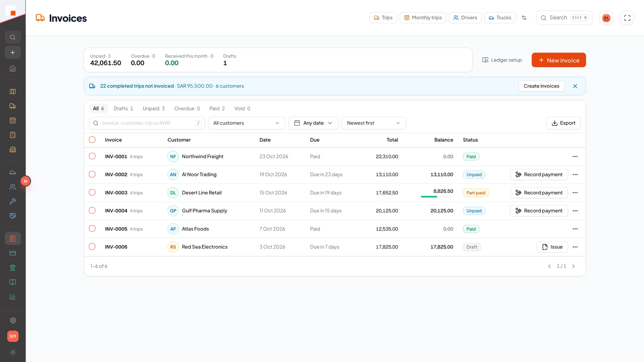Toggle the sun theme icon in sidebar
Viewport: 644px width, 362px height.
pos(13,352)
